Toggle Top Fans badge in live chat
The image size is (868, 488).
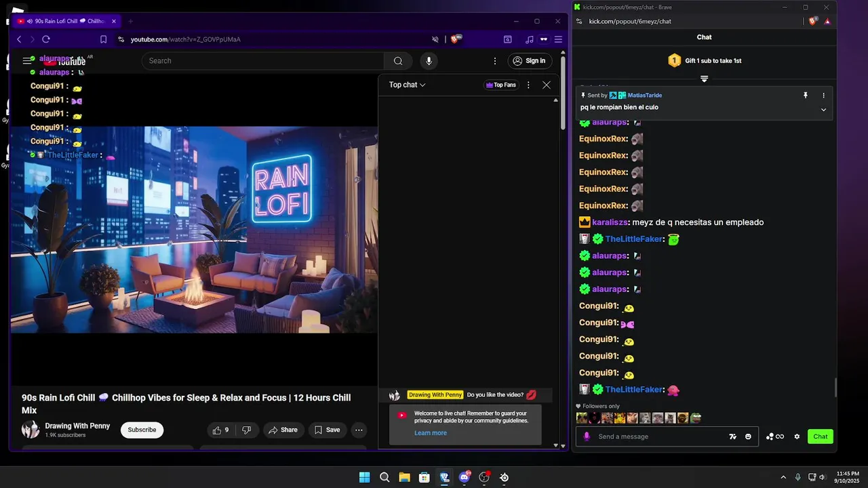click(500, 85)
